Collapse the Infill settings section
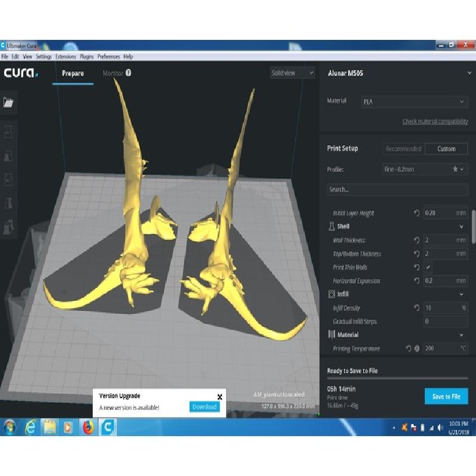The height and width of the screenshot is (476, 476). pyautogui.click(x=462, y=294)
